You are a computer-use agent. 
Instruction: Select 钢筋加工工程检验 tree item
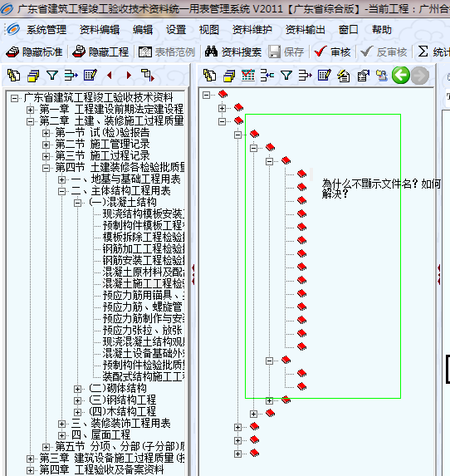tap(144, 249)
